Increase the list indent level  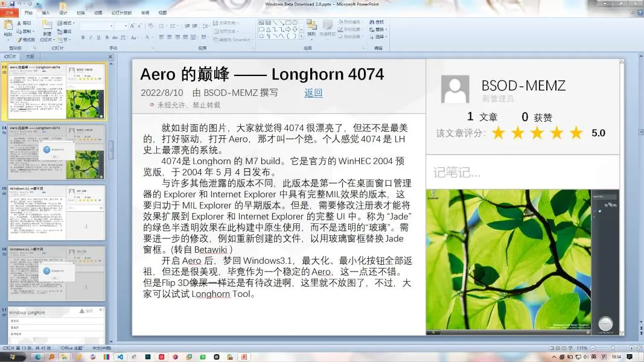click(x=195, y=26)
